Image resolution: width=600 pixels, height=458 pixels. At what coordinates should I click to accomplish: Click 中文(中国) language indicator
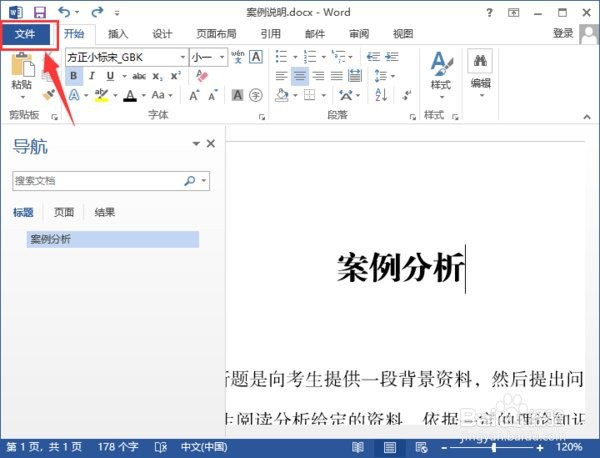pyautogui.click(x=204, y=447)
